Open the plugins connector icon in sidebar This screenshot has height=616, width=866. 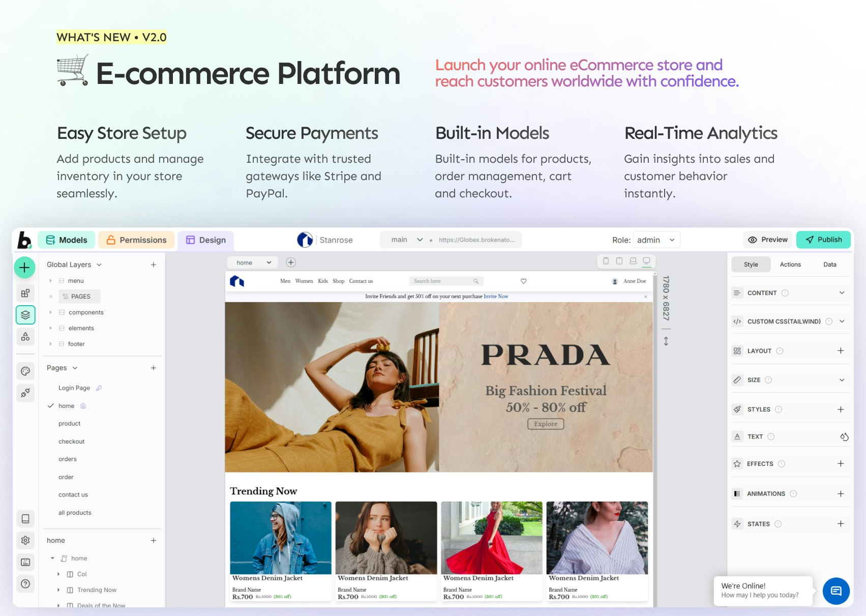(25, 393)
